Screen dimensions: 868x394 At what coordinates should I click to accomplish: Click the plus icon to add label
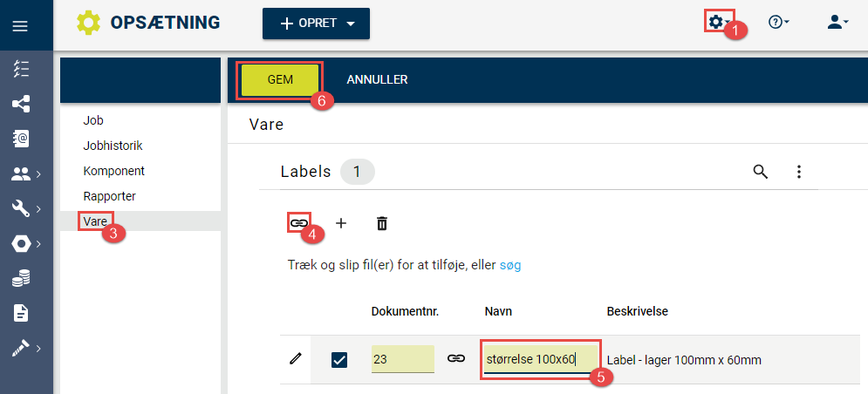(x=341, y=223)
